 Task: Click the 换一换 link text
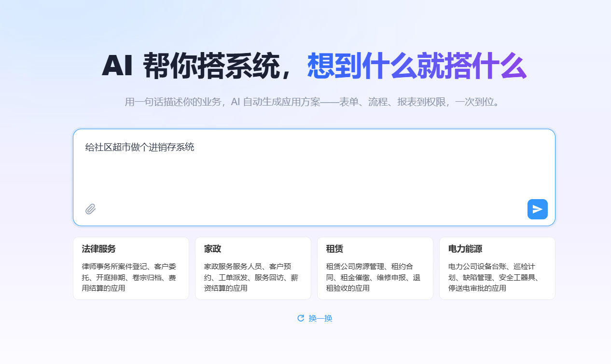click(320, 318)
